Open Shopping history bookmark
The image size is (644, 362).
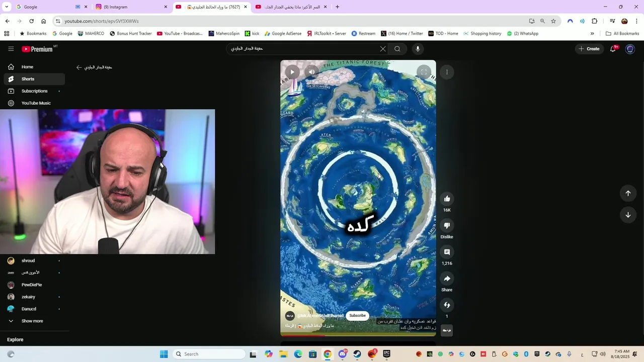[482, 34]
